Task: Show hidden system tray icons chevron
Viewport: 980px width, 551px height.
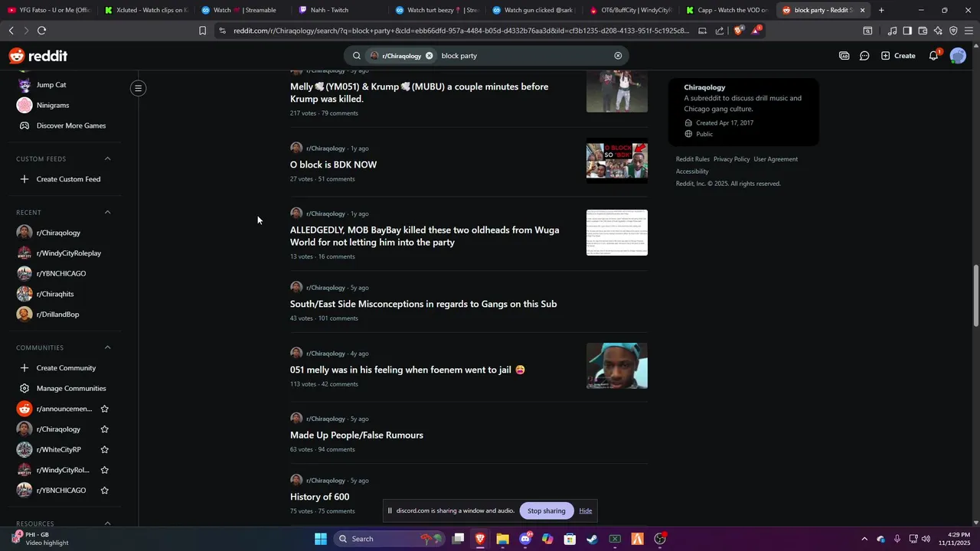Action: (864, 539)
